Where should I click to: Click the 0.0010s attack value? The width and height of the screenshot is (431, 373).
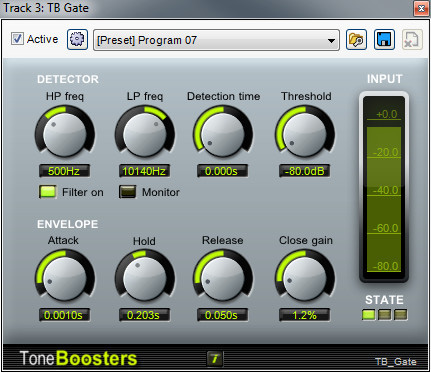click(x=64, y=315)
